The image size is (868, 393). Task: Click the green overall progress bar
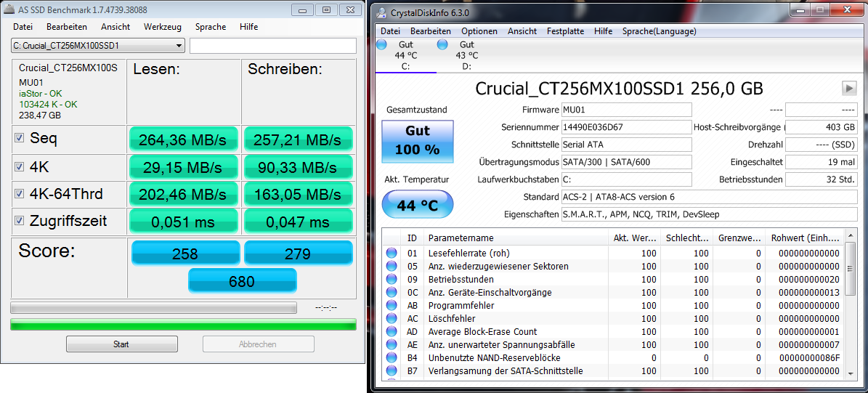[183, 325]
